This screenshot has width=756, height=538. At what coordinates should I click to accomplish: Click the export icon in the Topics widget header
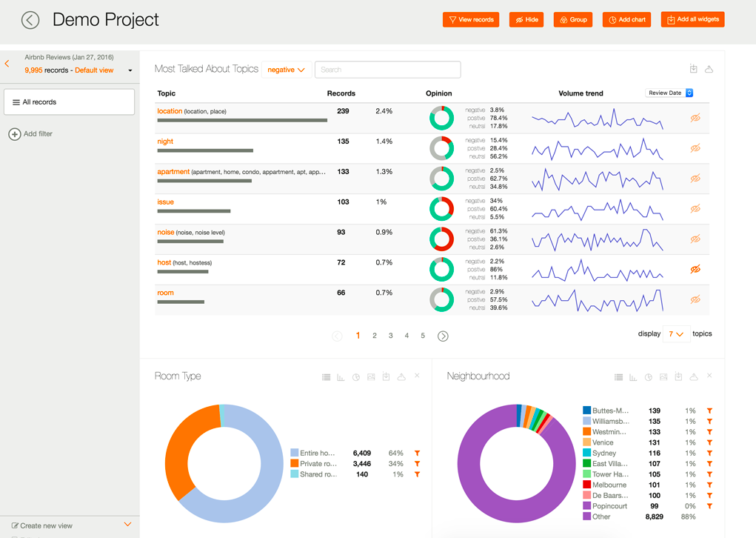[693, 69]
